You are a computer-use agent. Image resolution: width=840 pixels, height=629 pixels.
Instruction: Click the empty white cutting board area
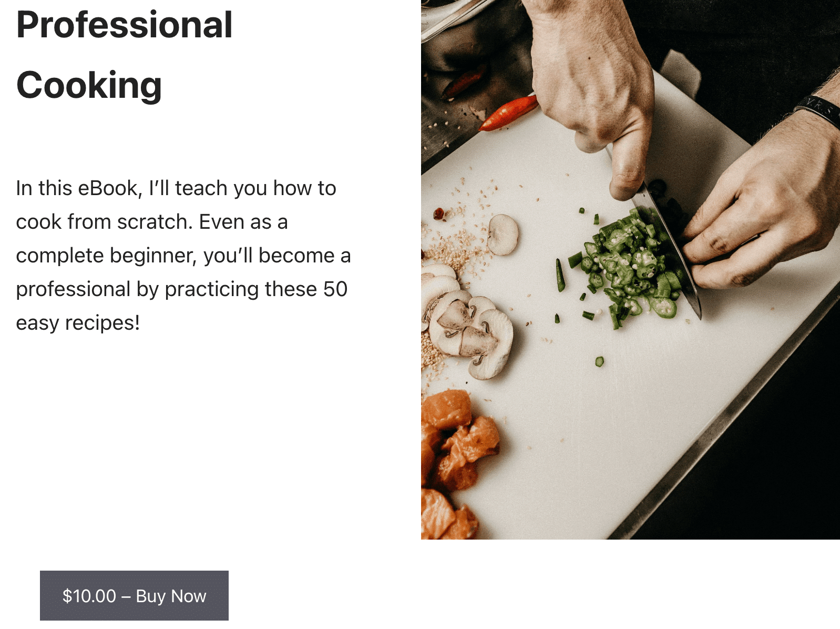click(605, 447)
